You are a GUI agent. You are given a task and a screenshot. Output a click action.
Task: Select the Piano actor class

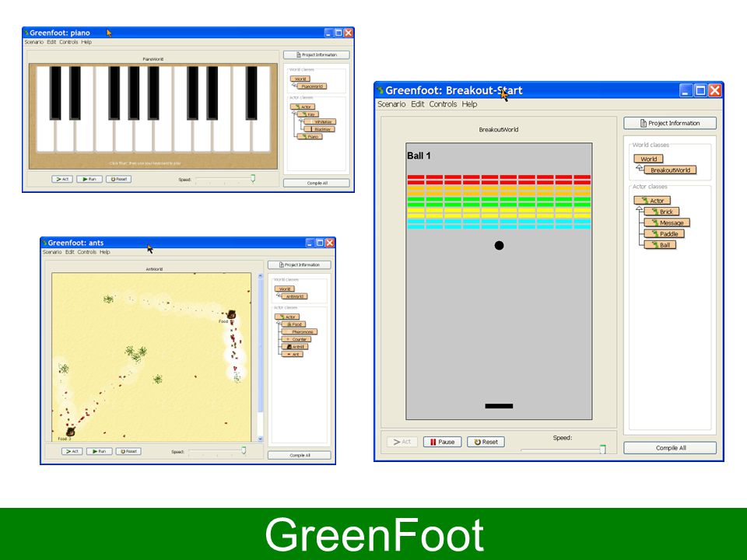pyautogui.click(x=310, y=136)
